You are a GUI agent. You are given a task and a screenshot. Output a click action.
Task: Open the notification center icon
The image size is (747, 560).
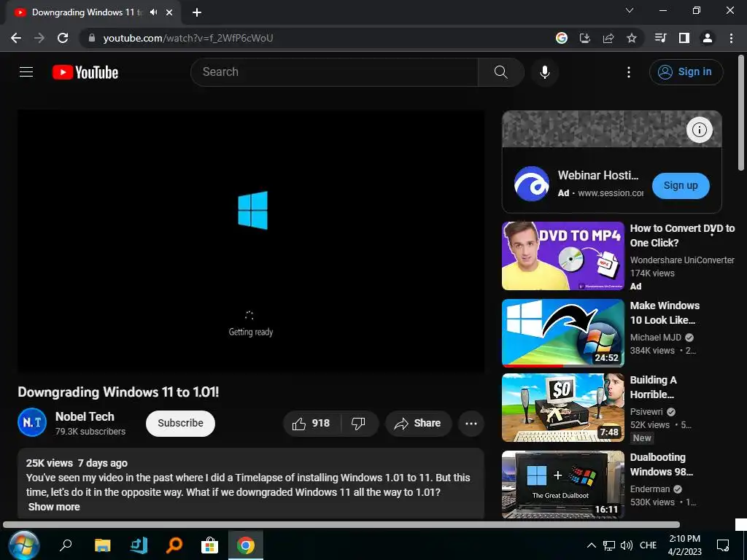tap(723, 545)
